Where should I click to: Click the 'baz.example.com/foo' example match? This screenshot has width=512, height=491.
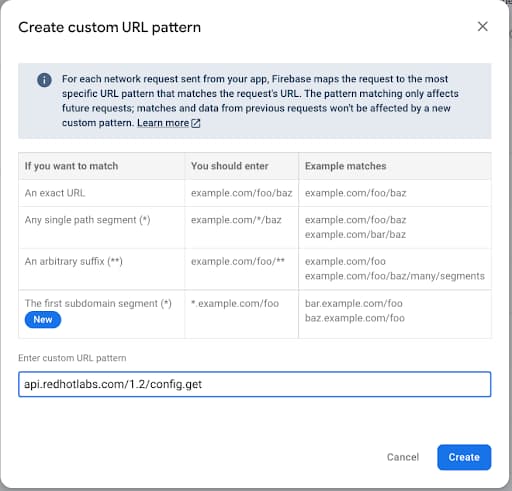355,318
